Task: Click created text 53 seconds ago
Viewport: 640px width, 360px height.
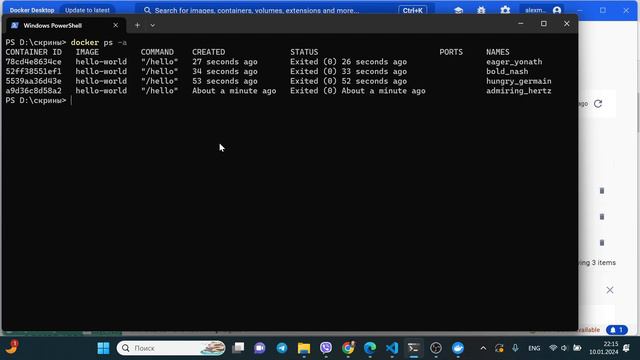Action: point(225,81)
